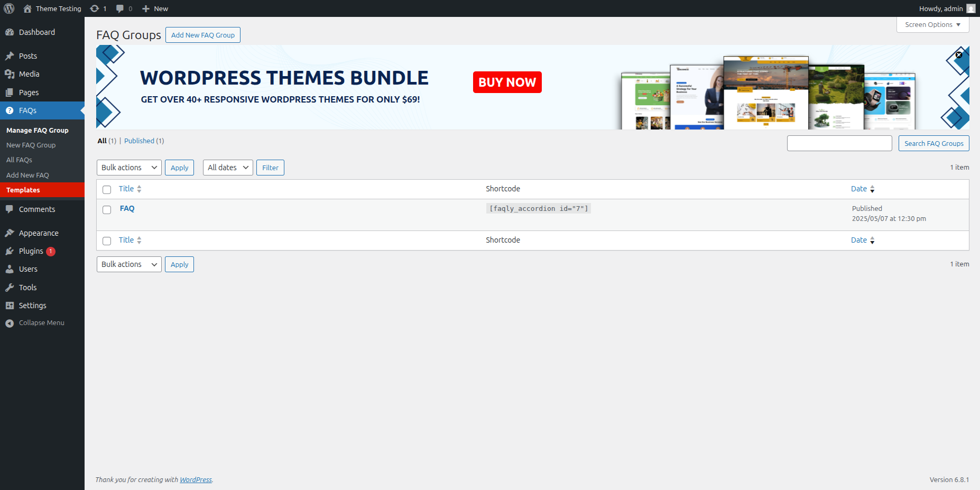Open the FAQ group title link
This screenshot has width=980, height=490.
pos(127,208)
